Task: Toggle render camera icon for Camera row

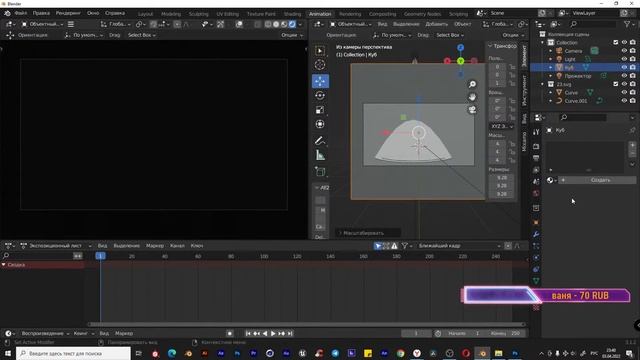Action: 633,51
